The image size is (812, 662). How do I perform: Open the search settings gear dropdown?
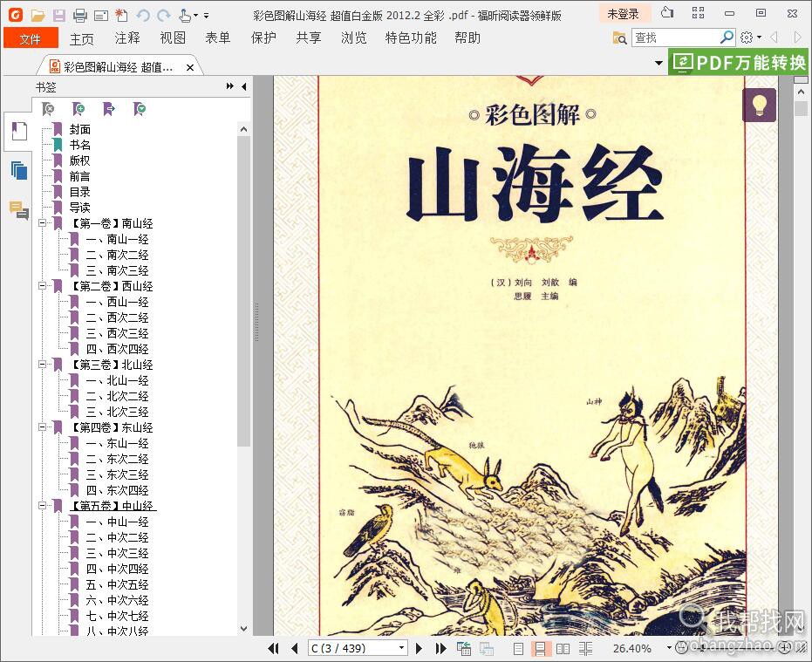pyautogui.click(x=750, y=38)
